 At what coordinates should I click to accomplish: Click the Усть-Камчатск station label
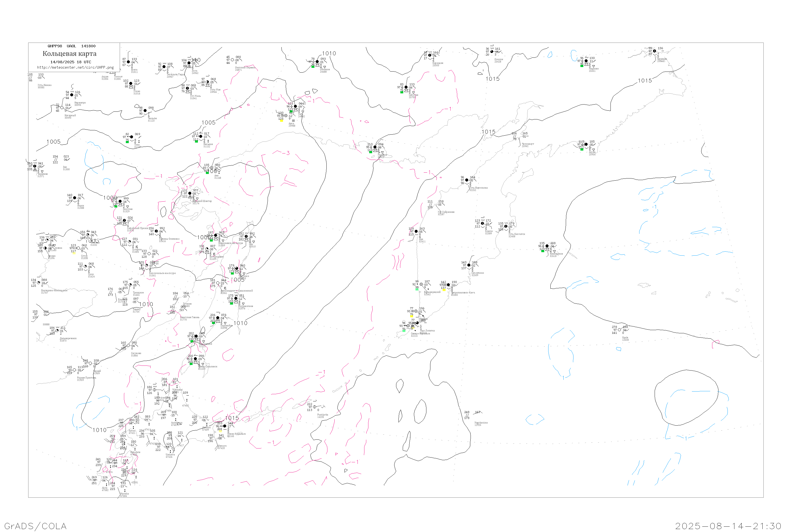[517, 234]
